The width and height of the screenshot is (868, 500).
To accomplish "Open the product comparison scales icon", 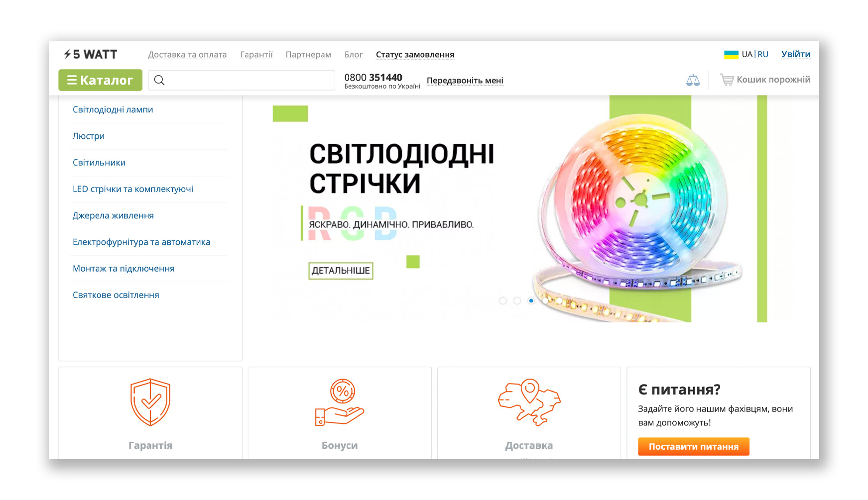I will point(693,80).
